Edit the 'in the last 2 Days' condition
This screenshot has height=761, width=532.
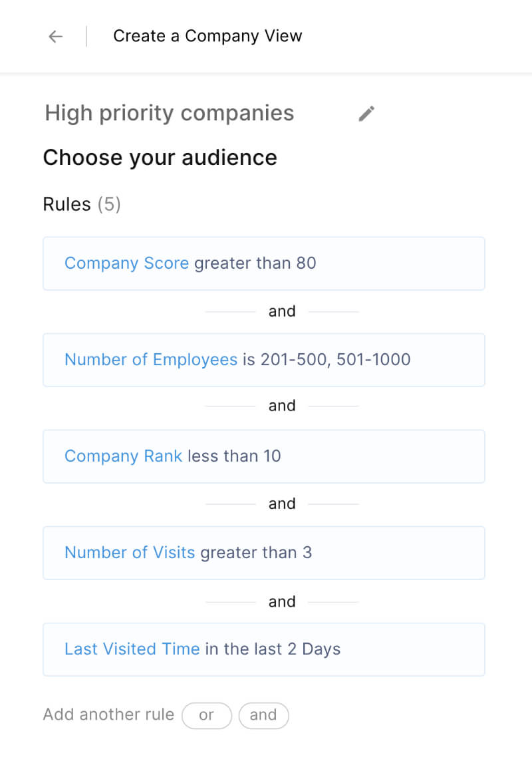(x=273, y=649)
